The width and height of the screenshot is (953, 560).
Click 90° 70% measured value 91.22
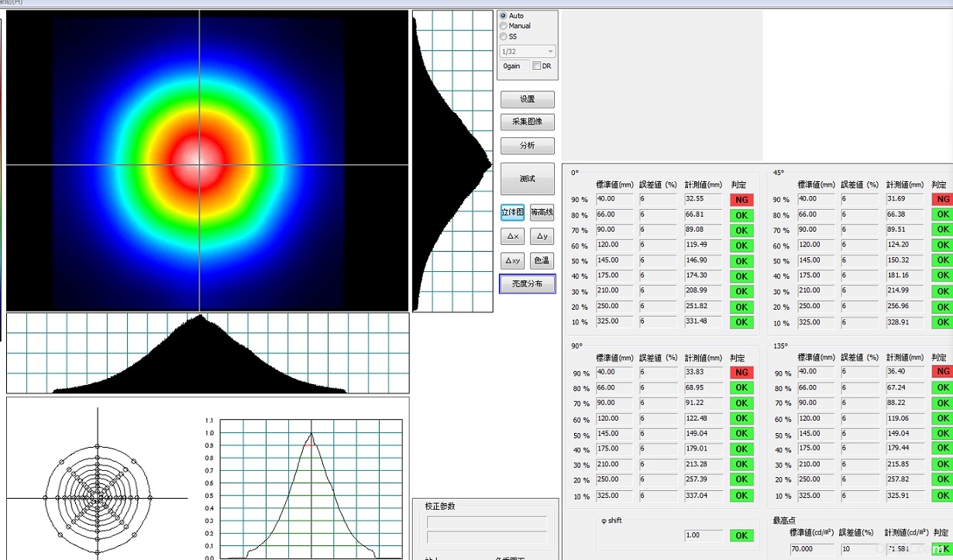tap(704, 403)
